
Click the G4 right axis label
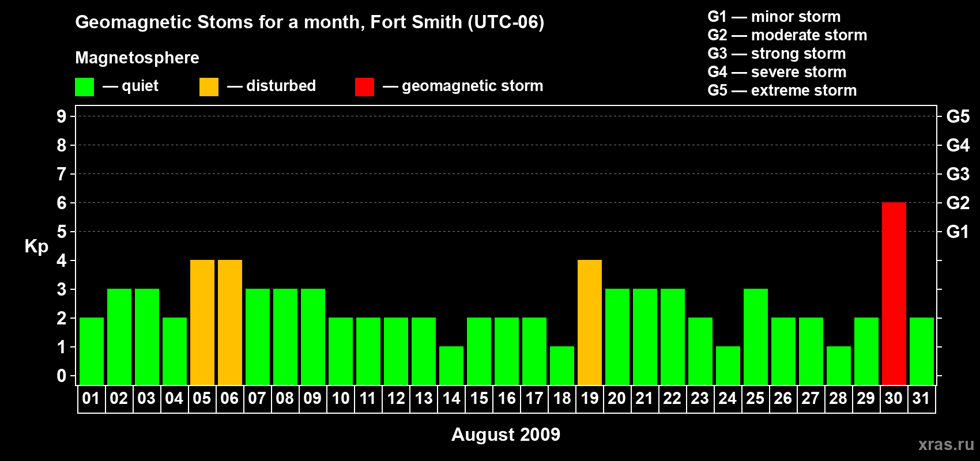pos(958,145)
